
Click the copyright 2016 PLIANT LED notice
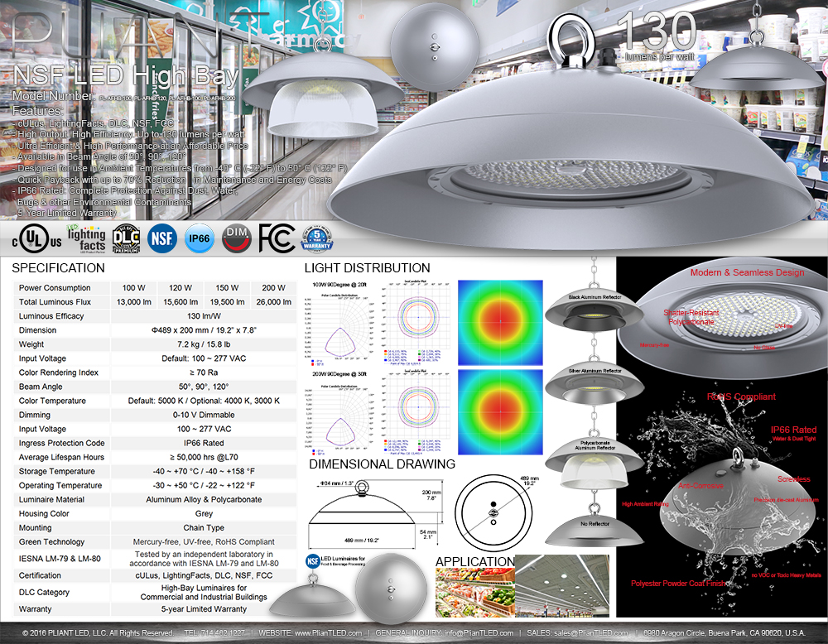click(98, 632)
